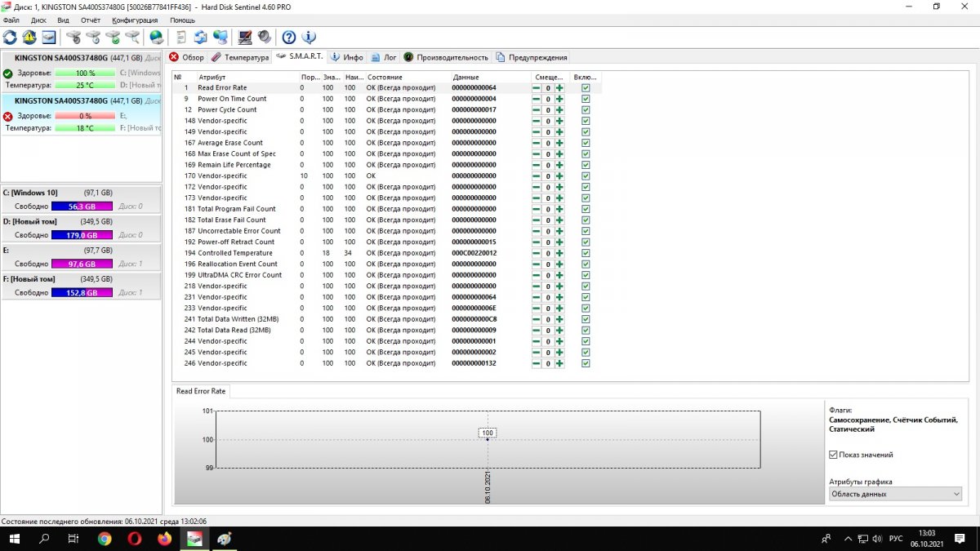Click the text report page toolbar icon
The height and width of the screenshot is (551, 980).
click(180, 37)
